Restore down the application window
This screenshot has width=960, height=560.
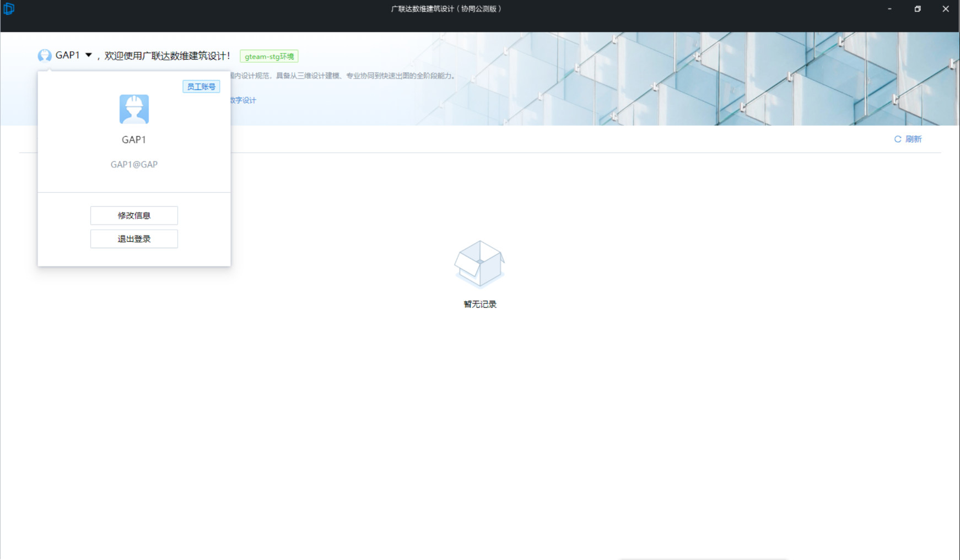[x=918, y=9]
